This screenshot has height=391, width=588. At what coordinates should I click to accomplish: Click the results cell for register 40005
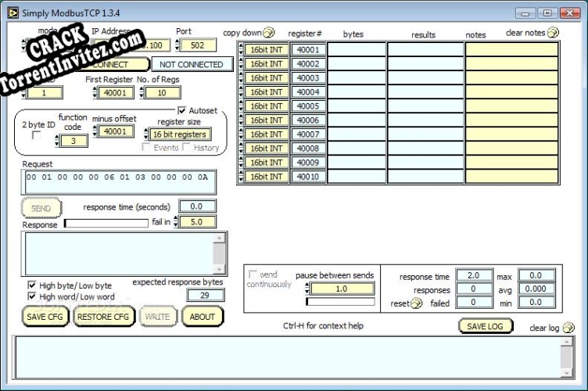[425, 106]
